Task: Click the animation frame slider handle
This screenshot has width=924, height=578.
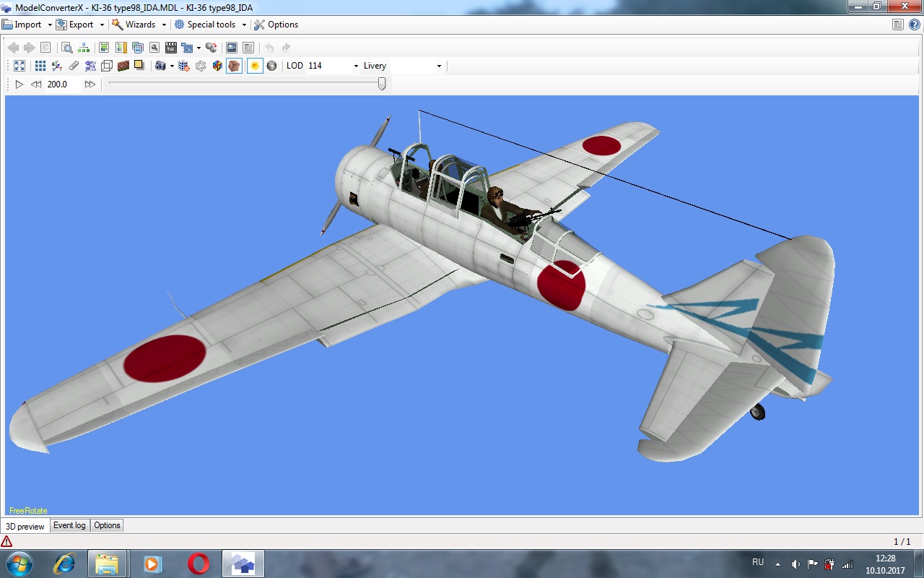Action: (382, 84)
